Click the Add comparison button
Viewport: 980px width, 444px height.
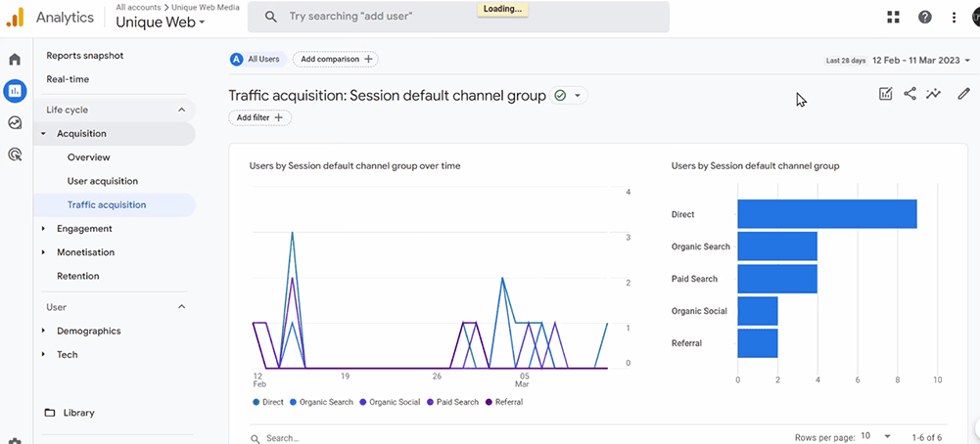(336, 59)
